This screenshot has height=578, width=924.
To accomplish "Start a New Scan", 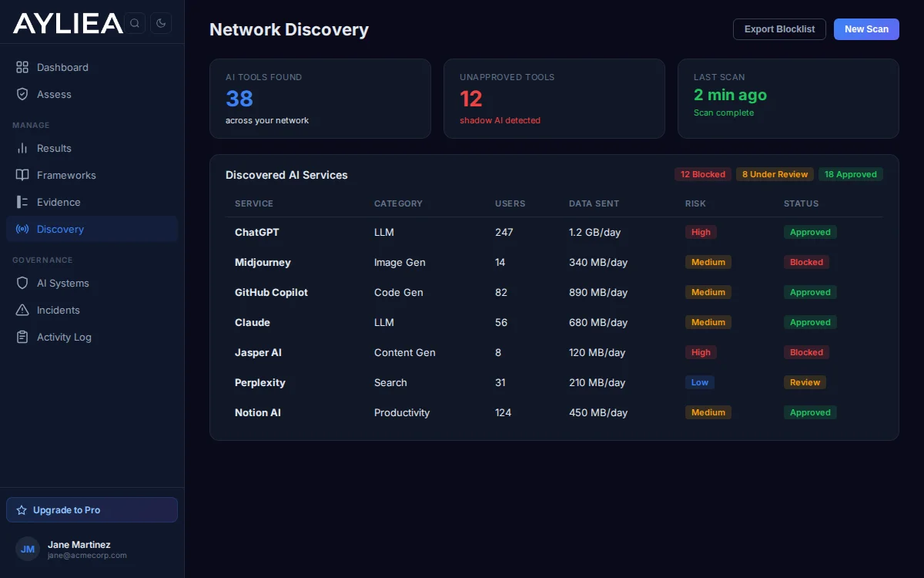I will (866, 29).
